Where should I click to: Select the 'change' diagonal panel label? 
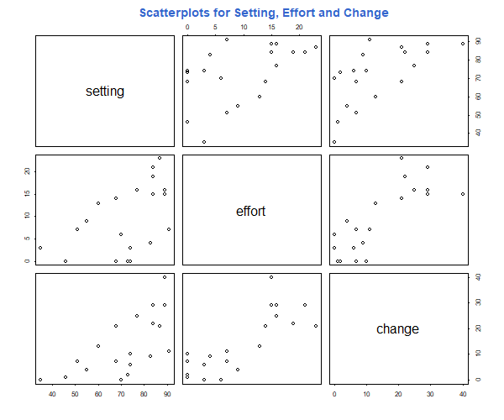point(397,329)
